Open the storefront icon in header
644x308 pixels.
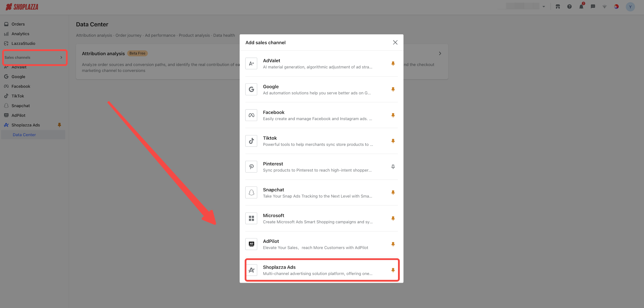[x=558, y=7]
